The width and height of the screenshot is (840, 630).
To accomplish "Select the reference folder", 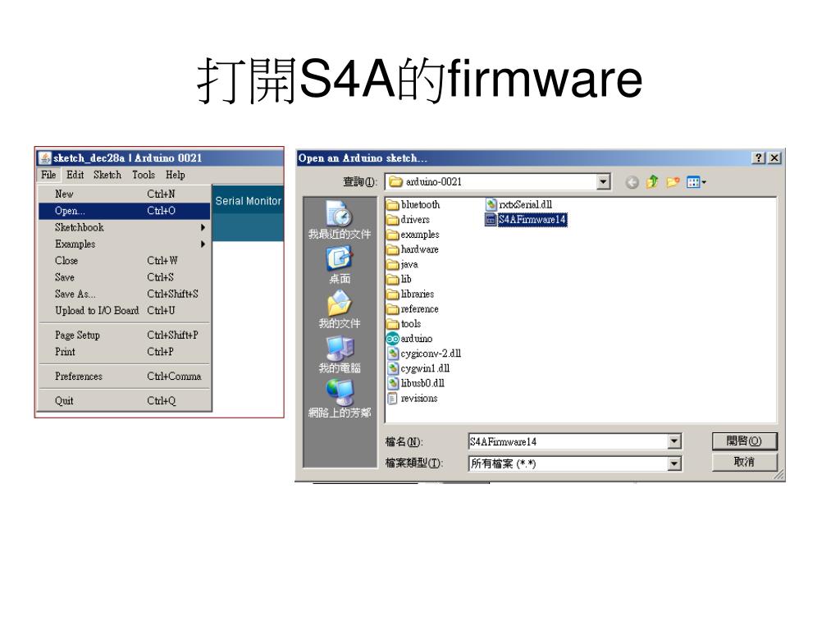I will click(x=413, y=309).
